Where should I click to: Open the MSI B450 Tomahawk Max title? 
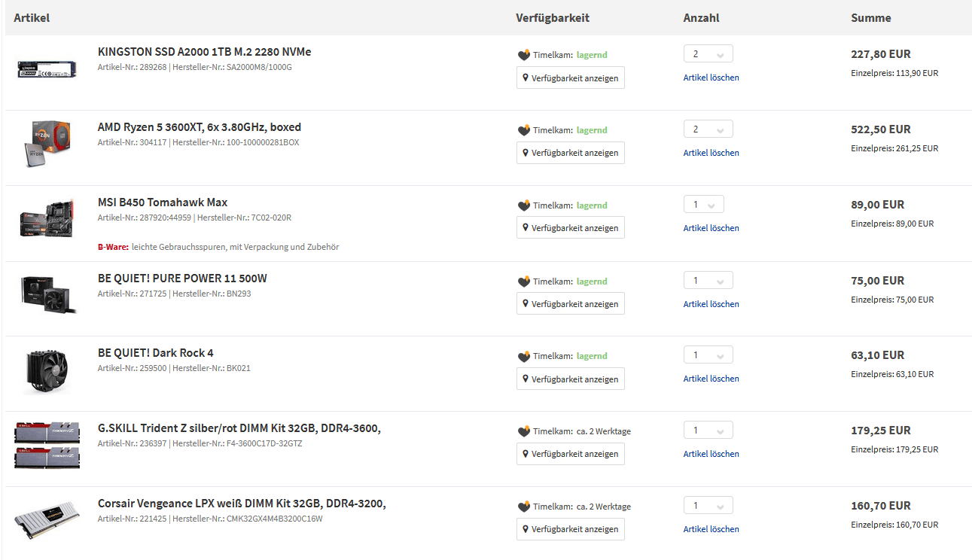click(163, 202)
